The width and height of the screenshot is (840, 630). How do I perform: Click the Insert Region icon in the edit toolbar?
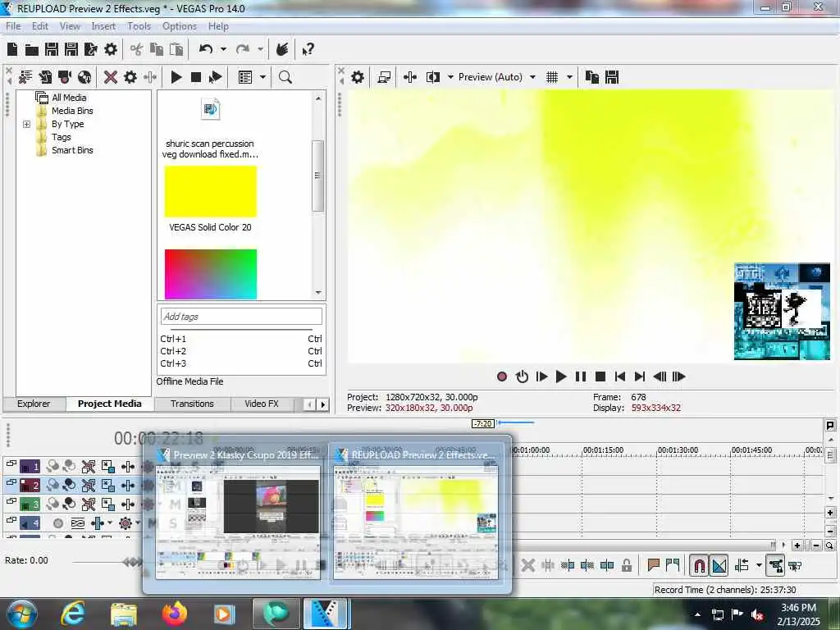click(x=673, y=565)
